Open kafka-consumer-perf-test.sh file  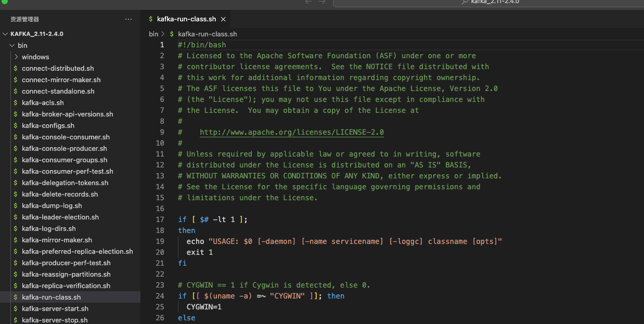click(68, 172)
